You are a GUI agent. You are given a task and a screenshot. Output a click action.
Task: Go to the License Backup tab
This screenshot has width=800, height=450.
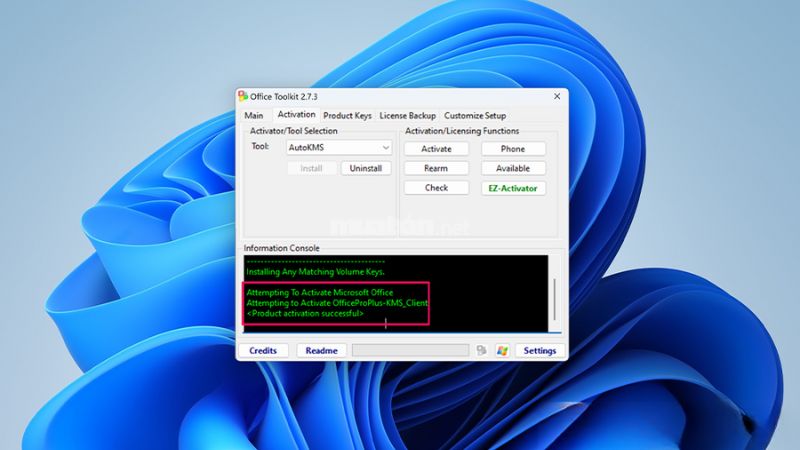407,116
